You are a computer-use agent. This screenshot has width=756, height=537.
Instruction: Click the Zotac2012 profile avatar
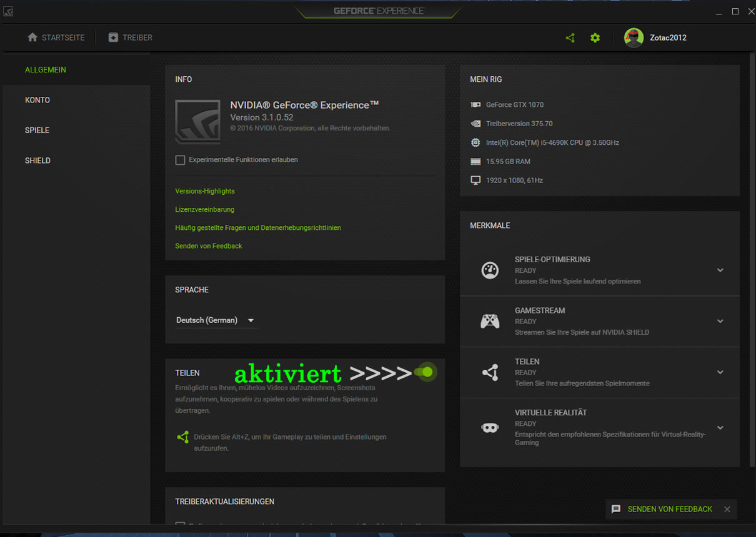[x=634, y=37]
